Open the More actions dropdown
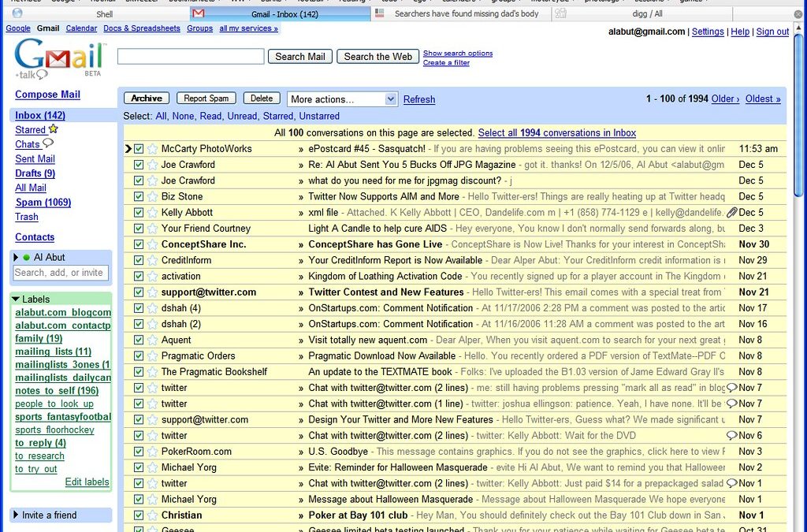Screen dimensions: 807x532 [x=342, y=99]
